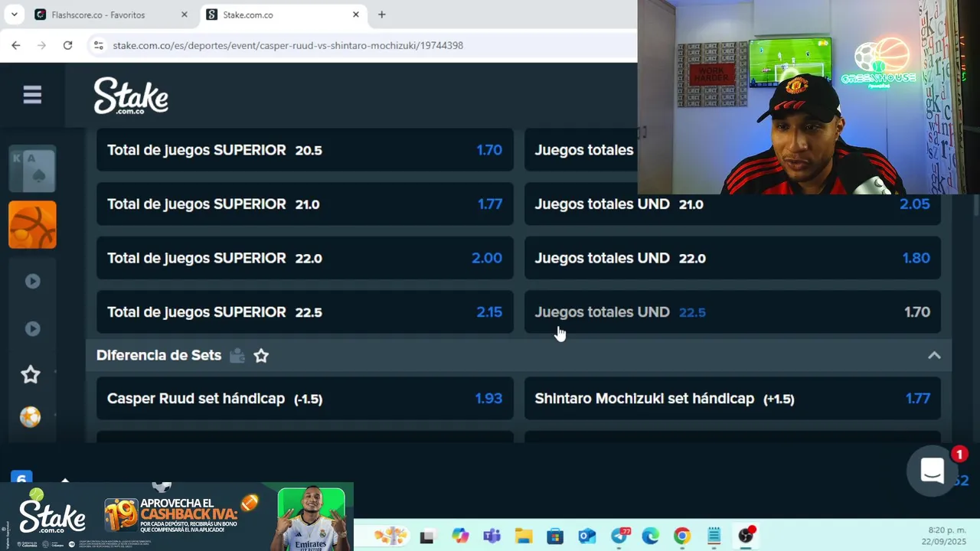Open Google Chrome from the taskbar
This screenshot has height=551, width=980.
pos(682,536)
